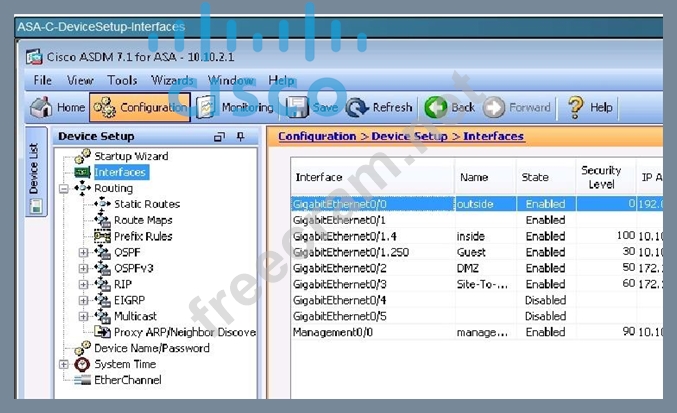Image resolution: width=677 pixels, height=413 pixels.
Task: Open the Tools menu
Action: tap(122, 80)
